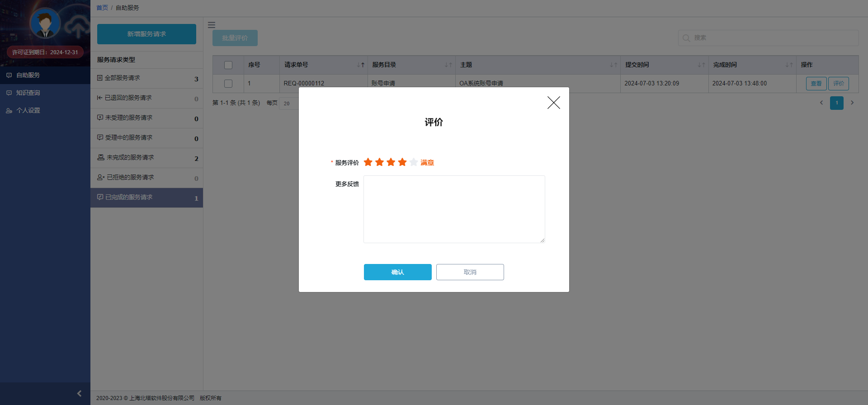Click the 确认 button

[397, 272]
